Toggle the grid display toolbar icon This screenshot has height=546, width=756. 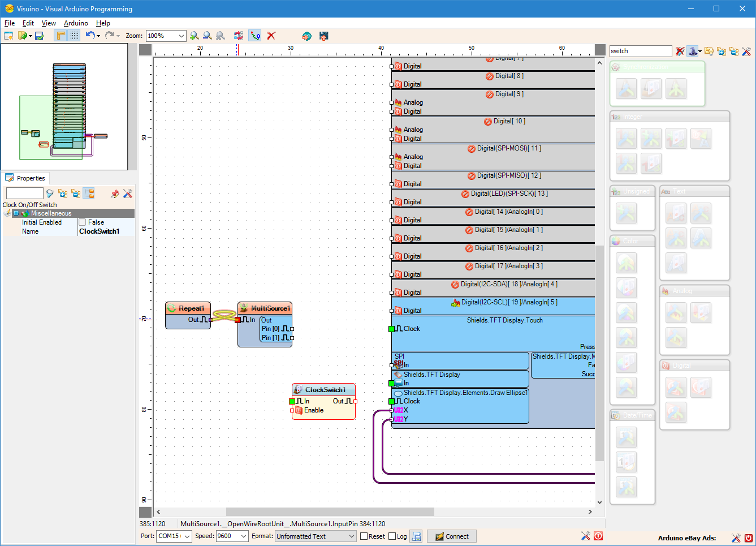(x=74, y=35)
